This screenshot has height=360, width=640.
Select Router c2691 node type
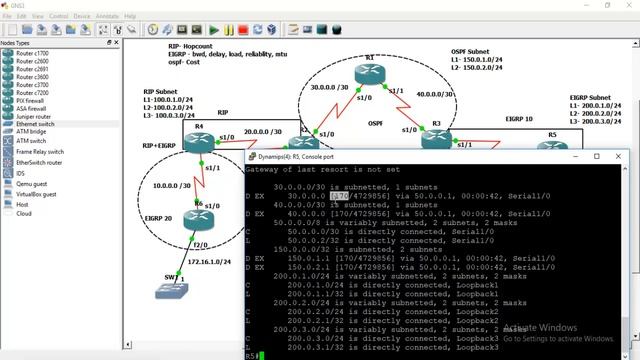(32, 69)
